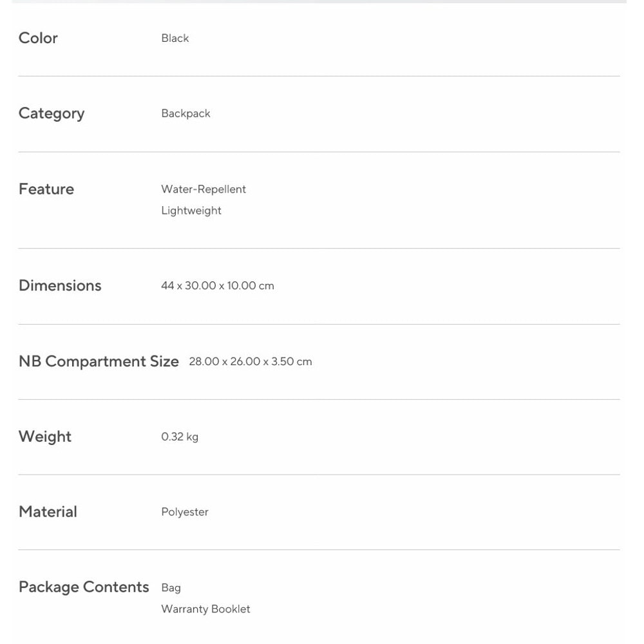Select the NB Compartment Size heading
This screenshot has width=644, height=644.
[x=99, y=361]
